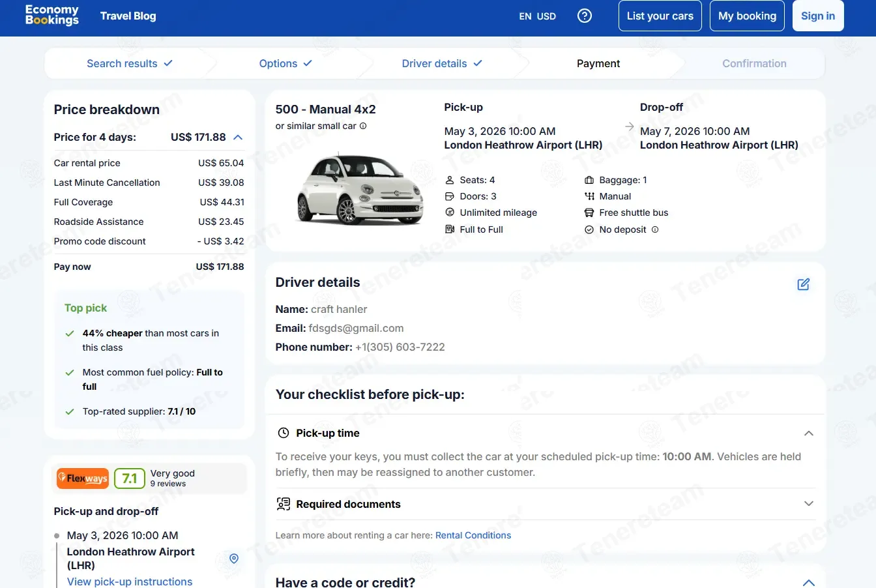Screen dimensions: 876x588
Task: Click the arrow between pick-up and drop-off
Action: pyautogui.click(x=629, y=126)
